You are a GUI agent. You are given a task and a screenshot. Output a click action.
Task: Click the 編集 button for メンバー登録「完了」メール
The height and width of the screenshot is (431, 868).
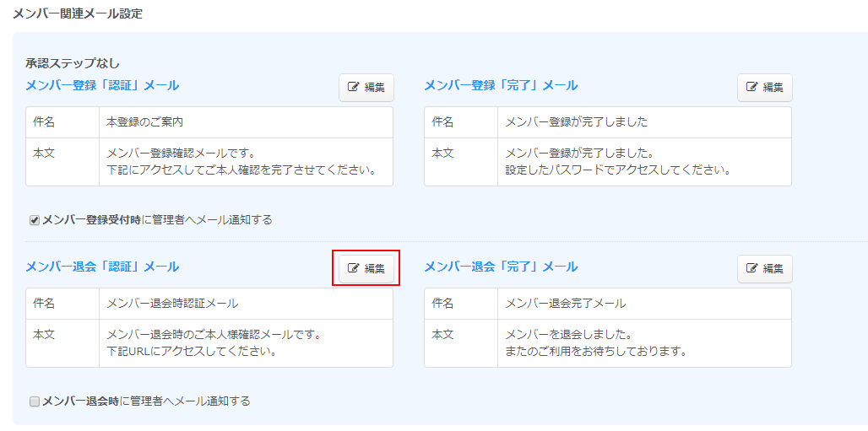764,88
